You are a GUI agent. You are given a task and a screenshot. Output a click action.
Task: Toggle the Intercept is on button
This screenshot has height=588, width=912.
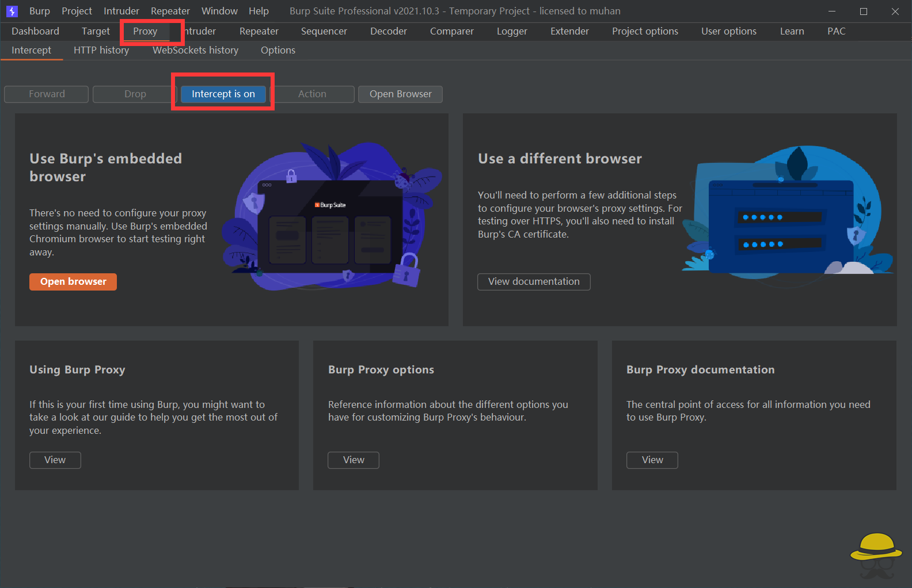pos(223,94)
